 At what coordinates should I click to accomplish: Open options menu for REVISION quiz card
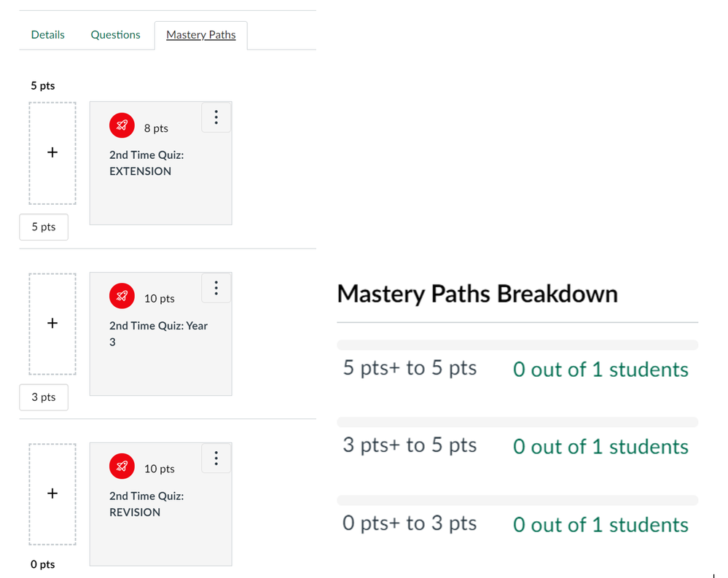point(216,458)
